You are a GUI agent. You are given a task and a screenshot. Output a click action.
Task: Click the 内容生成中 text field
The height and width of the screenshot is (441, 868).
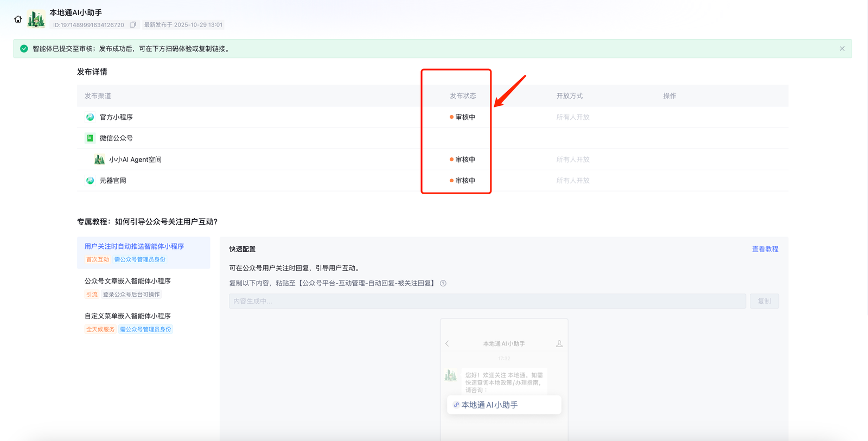coord(487,301)
